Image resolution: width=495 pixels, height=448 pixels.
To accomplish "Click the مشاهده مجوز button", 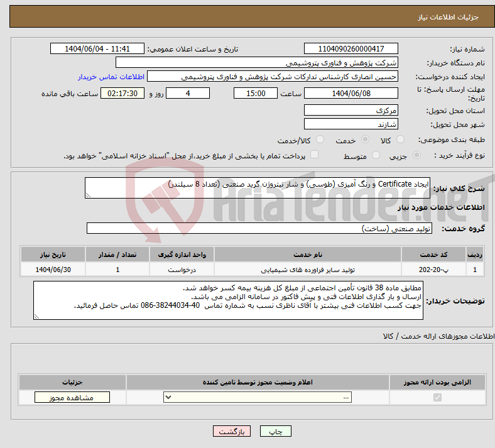I will point(72,397).
